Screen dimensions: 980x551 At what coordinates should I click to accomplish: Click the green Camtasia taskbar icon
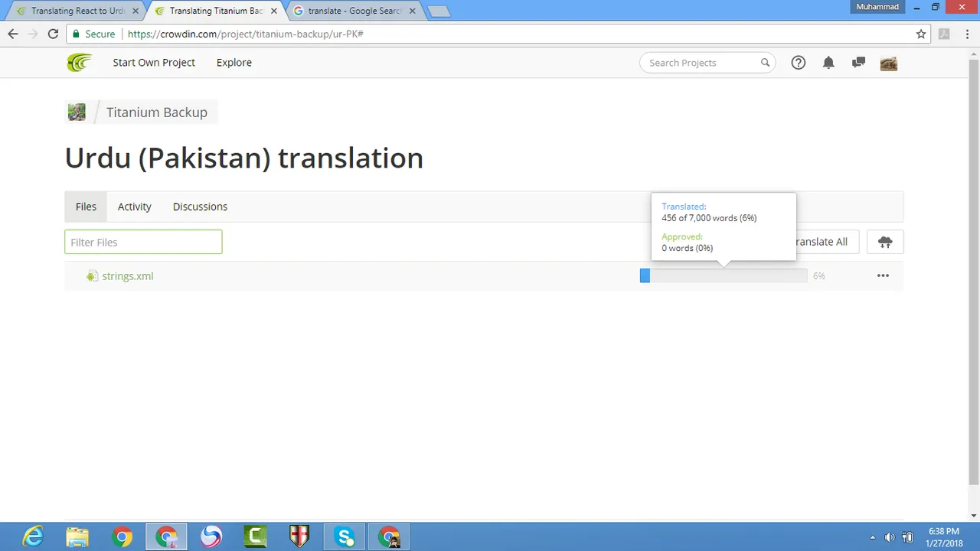coord(256,537)
